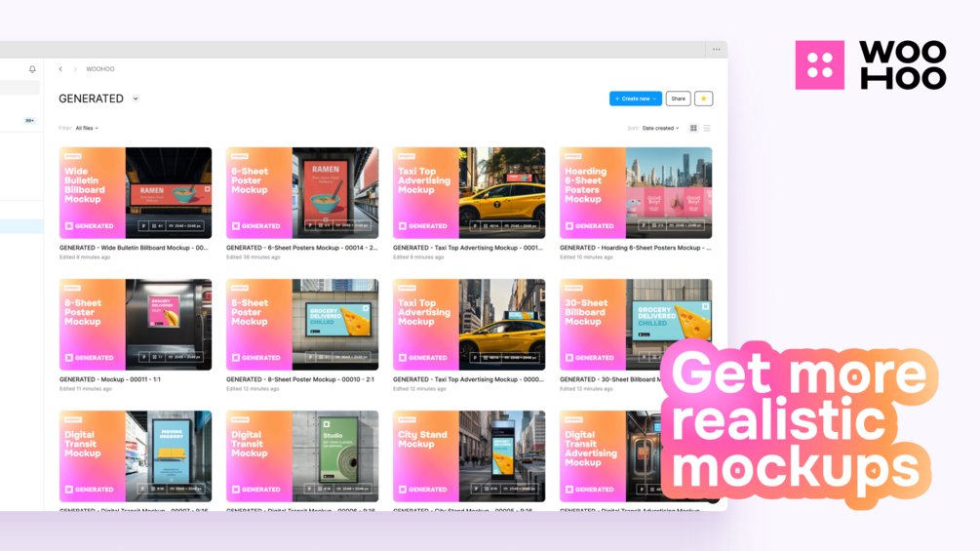Click 'Edited 8 minutes ago' text
The width and height of the screenshot is (980, 551).
point(85,257)
